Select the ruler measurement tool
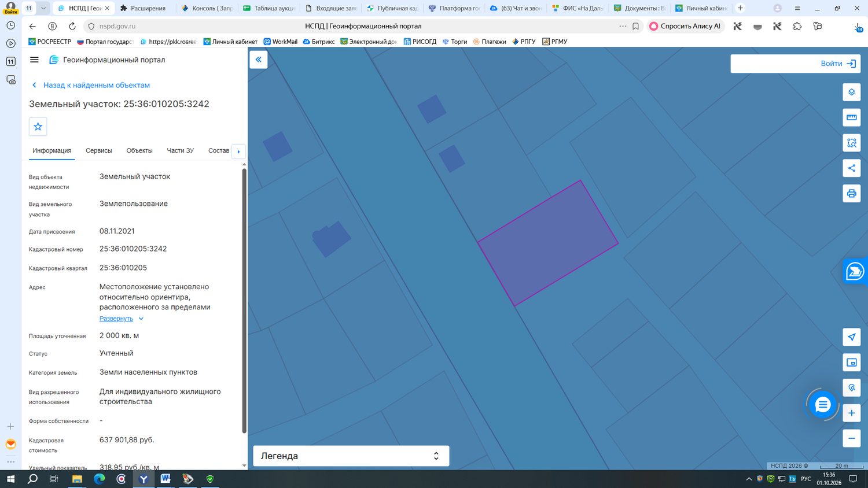 (x=851, y=117)
